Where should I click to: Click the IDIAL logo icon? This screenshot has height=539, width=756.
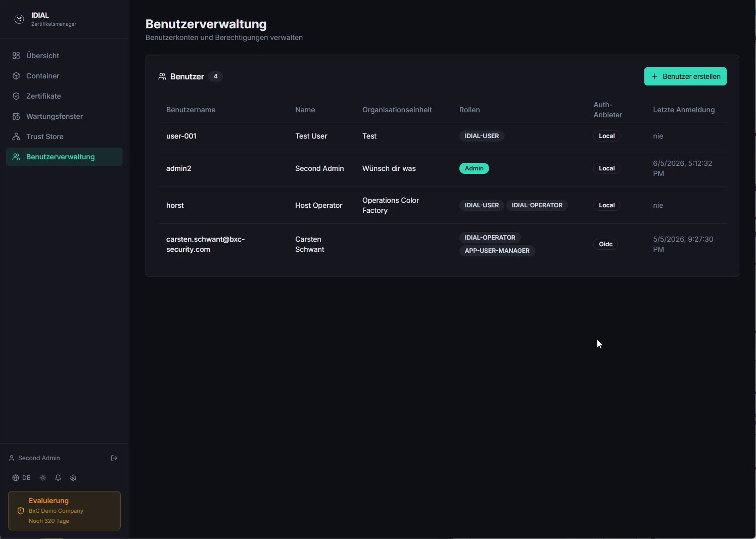point(19,19)
